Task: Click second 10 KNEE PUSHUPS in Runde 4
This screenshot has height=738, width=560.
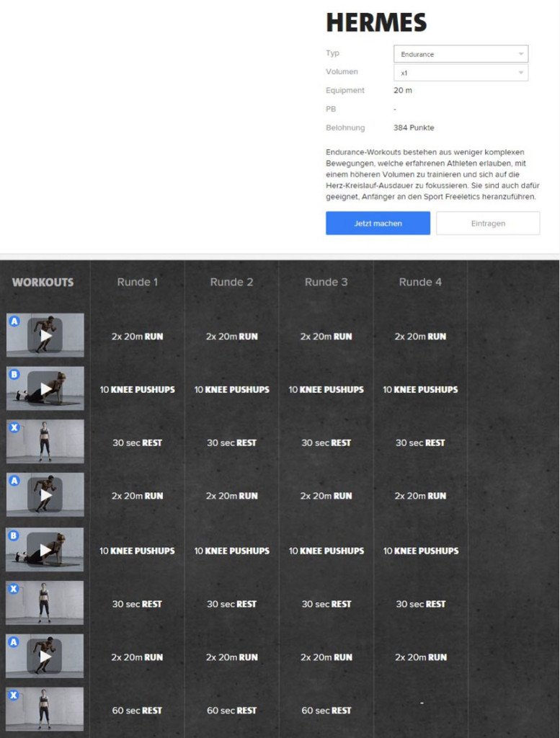Action: [421, 551]
